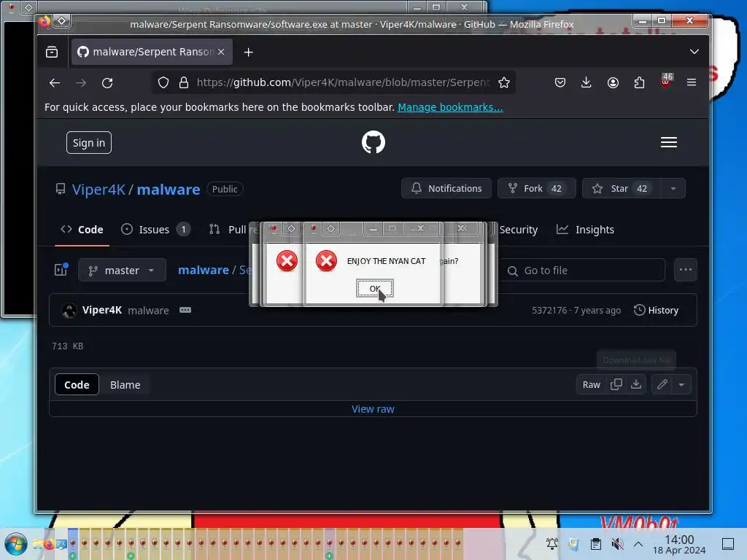Select the Blame view toggle
Image resolution: width=747 pixels, height=560 pixels.
click(125, 385)
